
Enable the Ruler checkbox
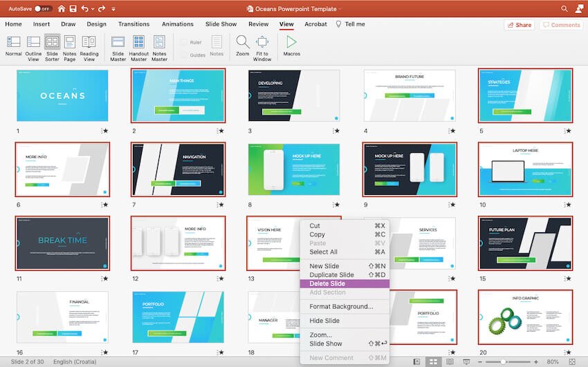tap(184, 42)
